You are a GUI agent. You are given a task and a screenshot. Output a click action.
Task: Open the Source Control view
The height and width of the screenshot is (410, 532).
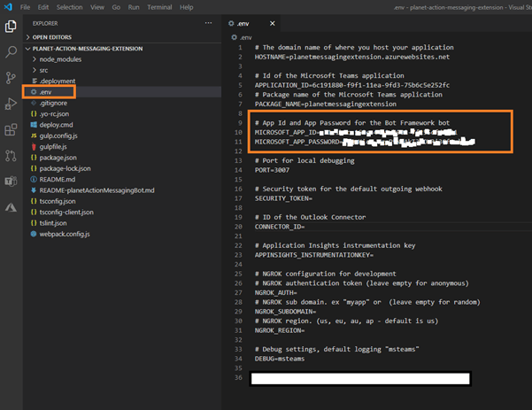tap(11, 78)
